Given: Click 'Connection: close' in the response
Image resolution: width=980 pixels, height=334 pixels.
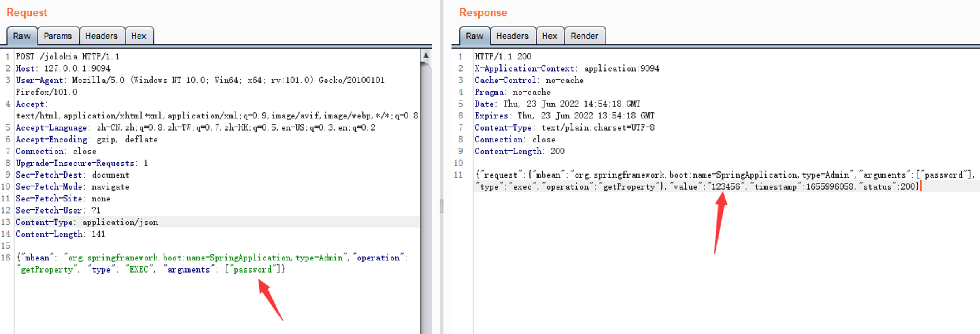Looking at the screenshot, I should [515, 140].
